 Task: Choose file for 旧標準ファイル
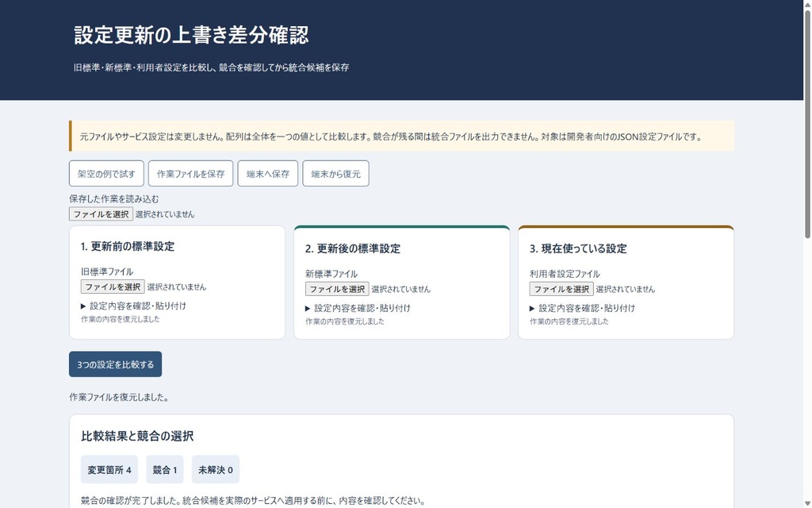(113, 287)
